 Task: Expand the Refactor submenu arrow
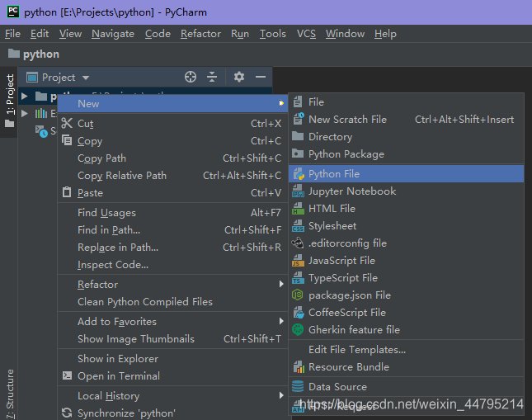(281, 284)
